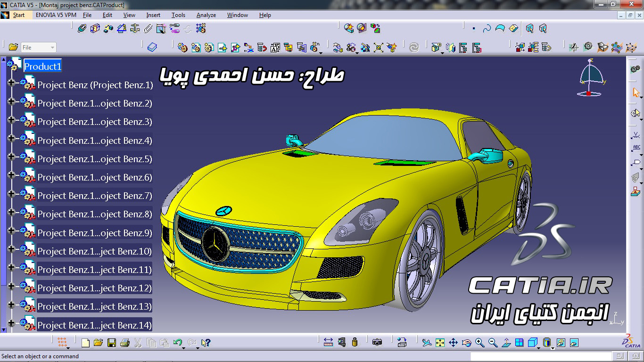The height and width of the screenshot is (362, 644).
Task: Open the Start menu
Action: click(x=19, y=15)
